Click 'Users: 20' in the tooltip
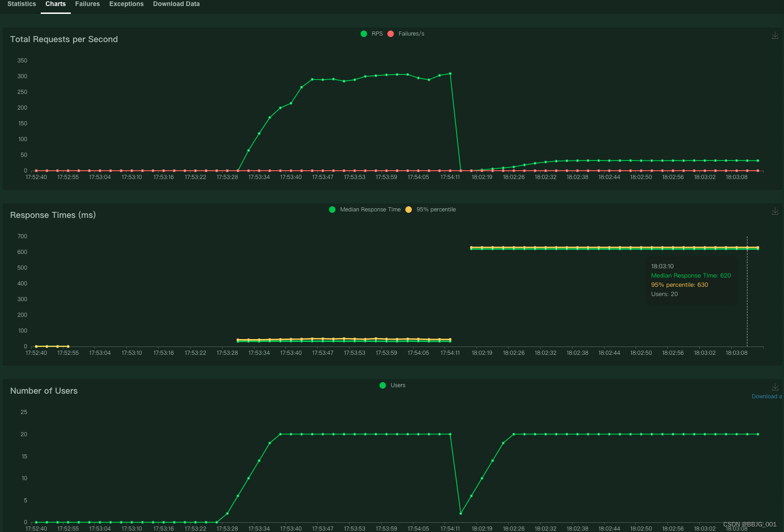Image resolution: width=784 pixels, height=532 pixels. click(665, 294)
